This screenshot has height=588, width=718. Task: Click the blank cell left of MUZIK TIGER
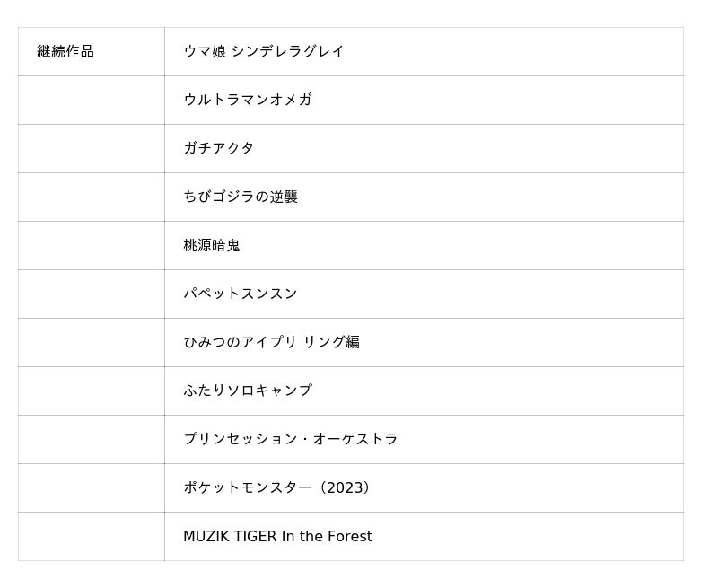[92, 536]
